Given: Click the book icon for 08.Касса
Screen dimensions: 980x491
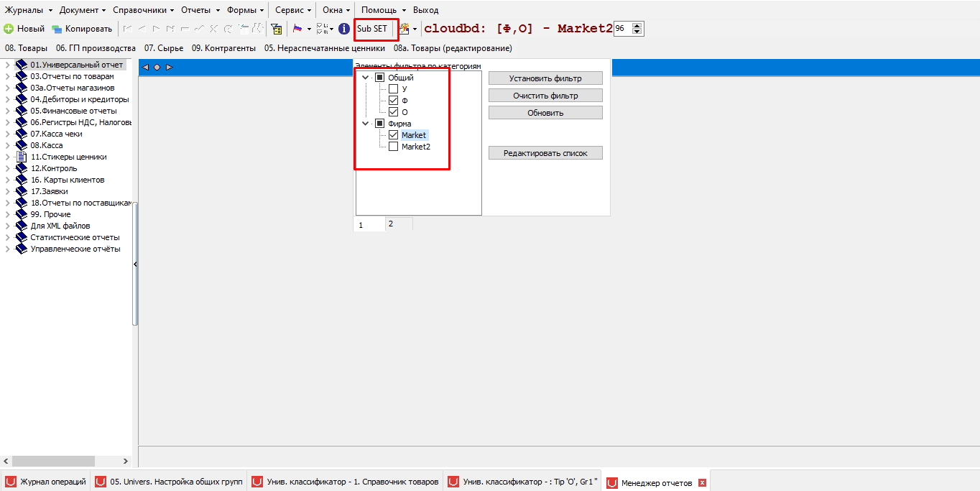Looking at the screenshot, I should pyautogui.click(x=22, y=145).
